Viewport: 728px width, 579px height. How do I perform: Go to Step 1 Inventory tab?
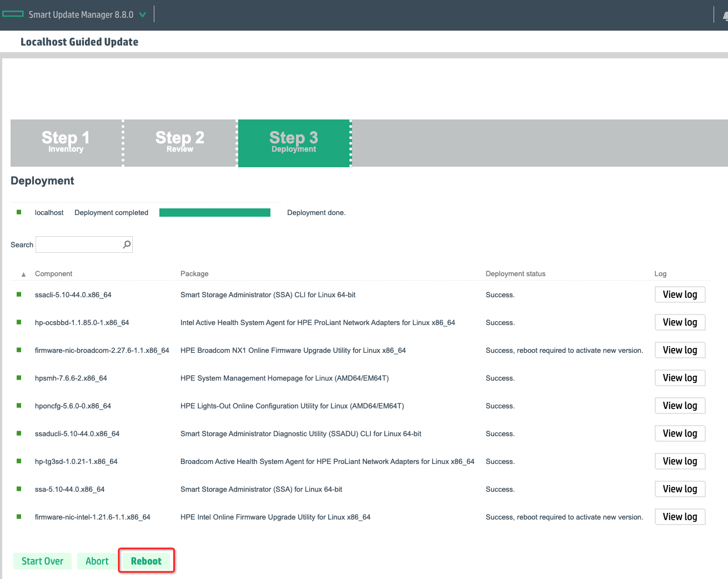pos(66,143)
